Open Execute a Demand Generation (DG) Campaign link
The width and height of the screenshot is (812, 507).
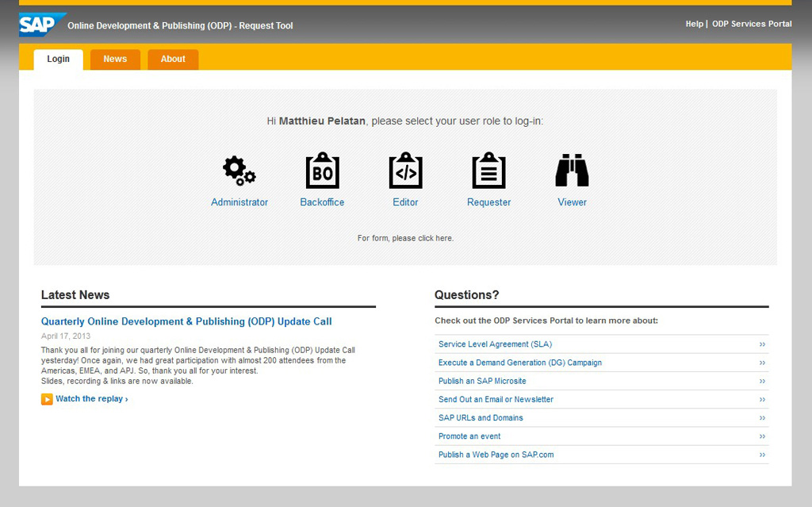520,363
